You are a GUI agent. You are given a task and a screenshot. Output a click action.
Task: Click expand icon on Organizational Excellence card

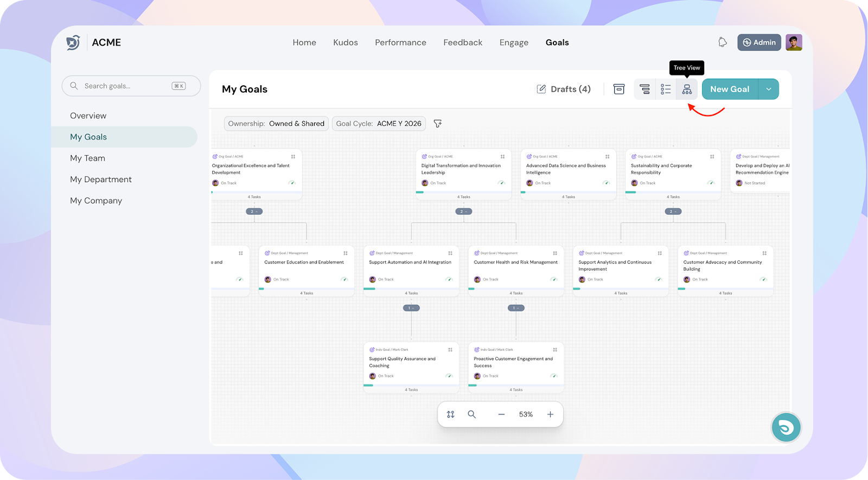click(x=293, y=157)
